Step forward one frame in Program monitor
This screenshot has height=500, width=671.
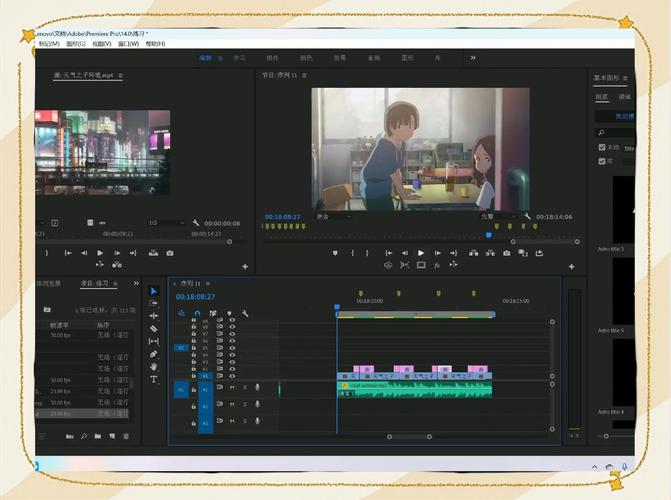click(x=437, y=253)
